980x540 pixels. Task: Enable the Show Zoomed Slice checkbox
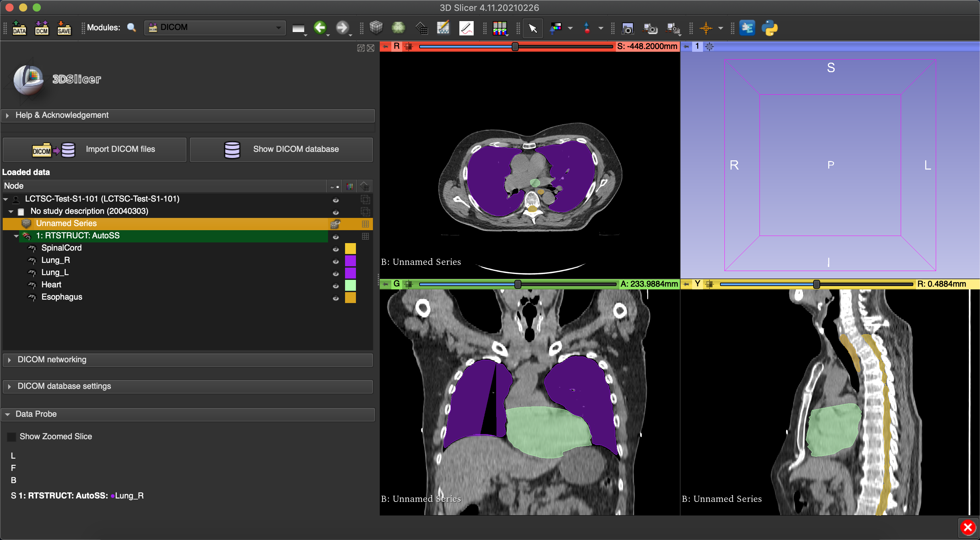coord(12,436)
